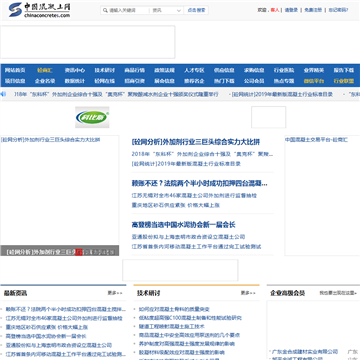Click the 请登录 login link
This screenshot has width=360, height=360.
(x=291, y=10)
